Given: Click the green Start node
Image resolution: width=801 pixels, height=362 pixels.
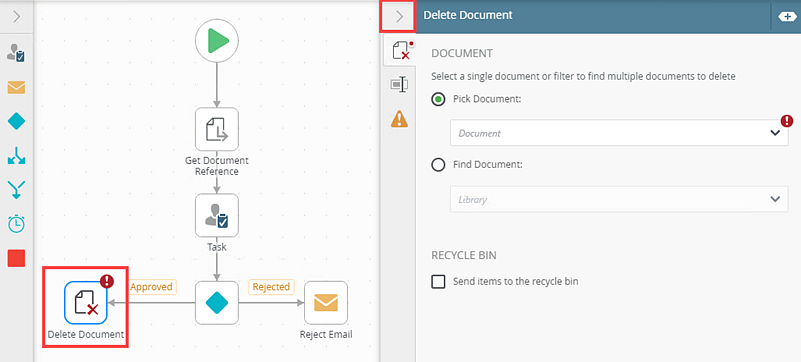Looking at the screenshot, I should [217, 40].
